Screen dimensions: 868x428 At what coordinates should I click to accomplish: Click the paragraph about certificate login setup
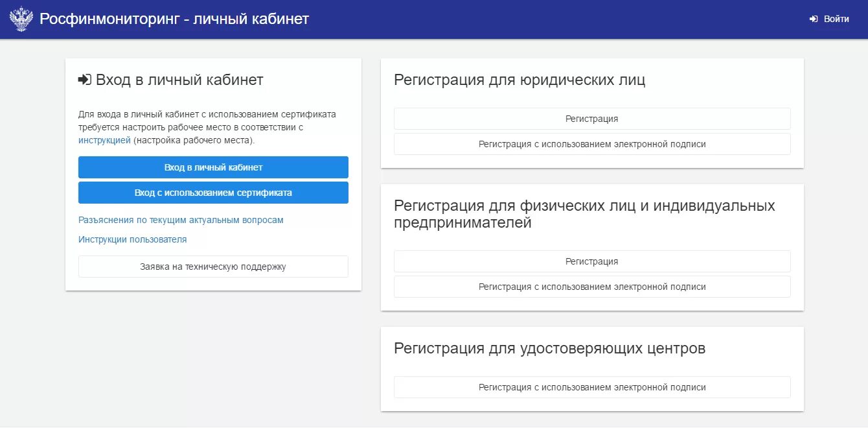207,127
